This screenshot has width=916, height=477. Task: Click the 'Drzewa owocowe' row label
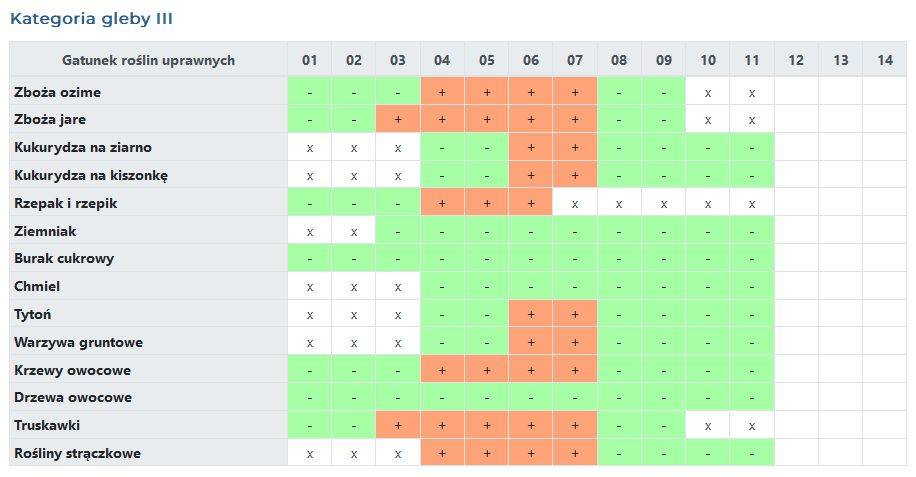point(73,397)
